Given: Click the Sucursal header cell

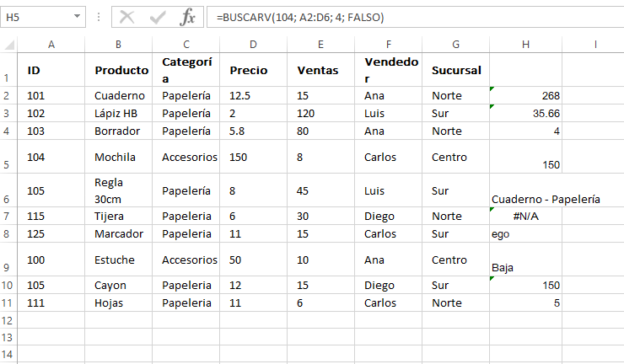Looking at the screenshot, I should 455,70.
